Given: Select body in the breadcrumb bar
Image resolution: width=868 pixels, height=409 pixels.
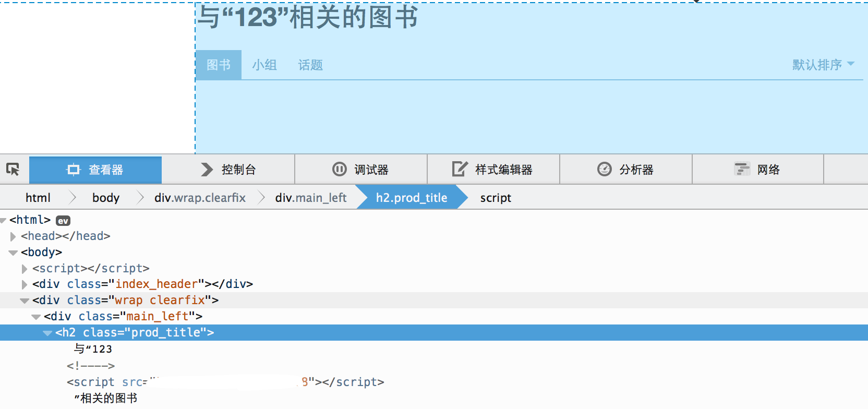Looking at the screenshot, I should [106, 198].
